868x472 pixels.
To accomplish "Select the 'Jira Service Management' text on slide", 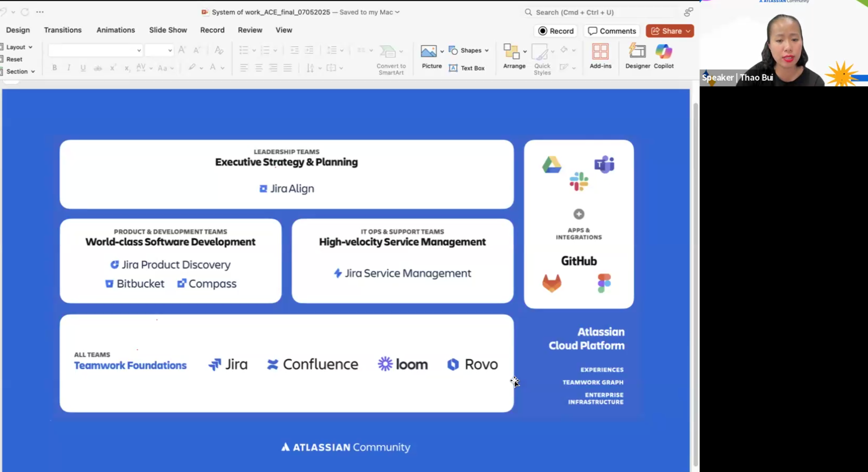I will pyautogui.click(x=408, y=273).
